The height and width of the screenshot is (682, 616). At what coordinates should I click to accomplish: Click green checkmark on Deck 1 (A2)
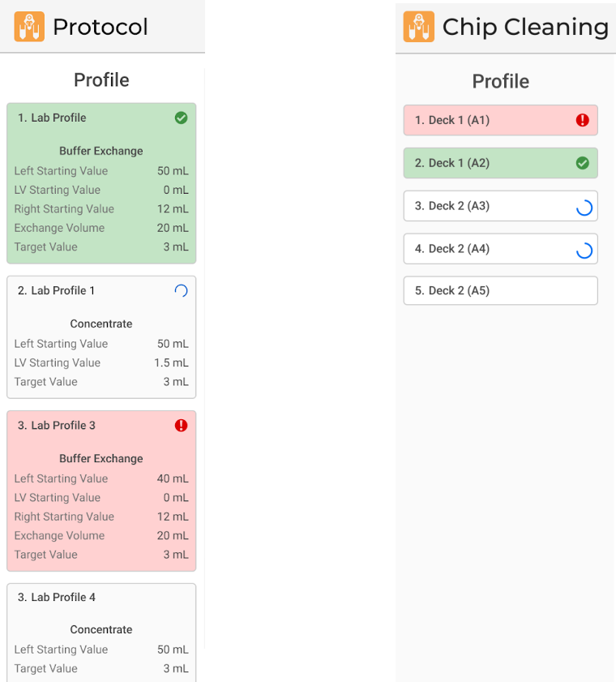[x=582, y=164]
